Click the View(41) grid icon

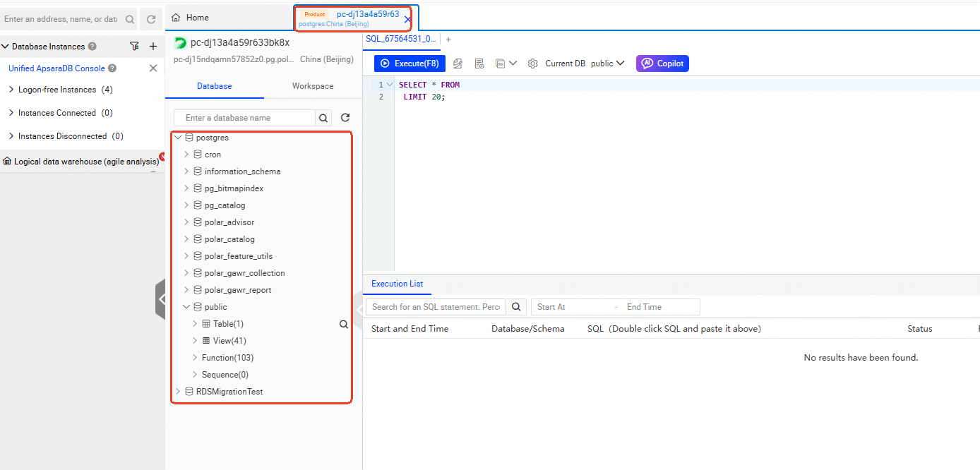click(206, 341)
